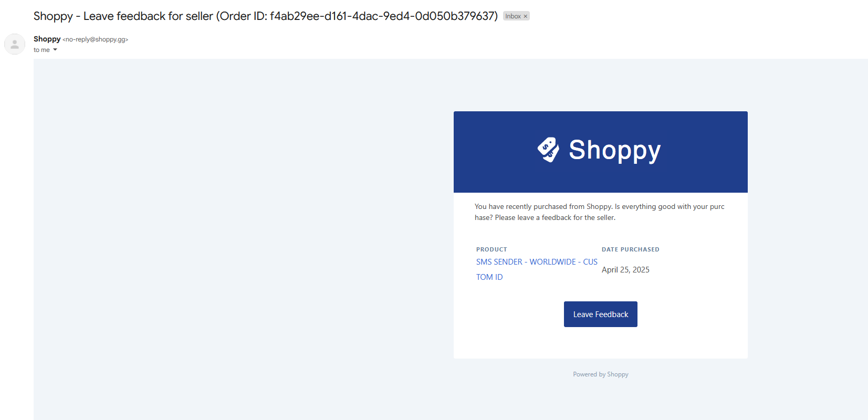Expand the 'to me' recipient details arrow
The image size is (868, 420).
(55, 50)
